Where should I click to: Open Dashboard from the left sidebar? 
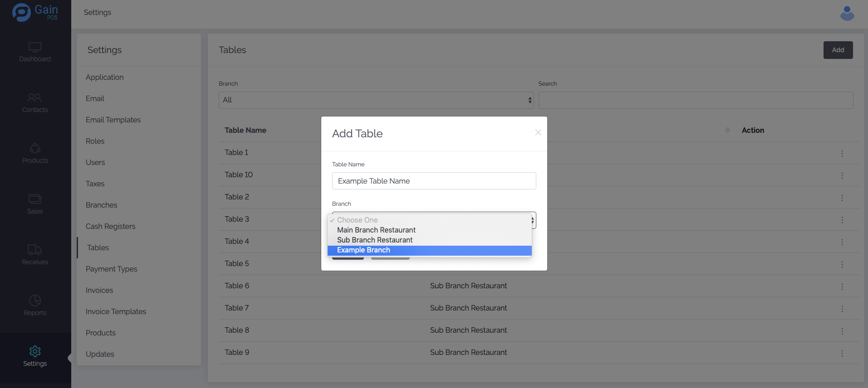tap(35, 52)
